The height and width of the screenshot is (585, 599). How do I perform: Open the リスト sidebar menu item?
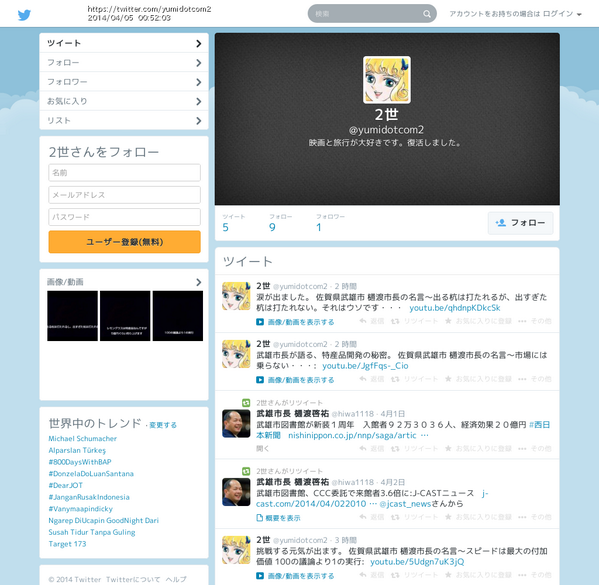(x=124, y=121)
